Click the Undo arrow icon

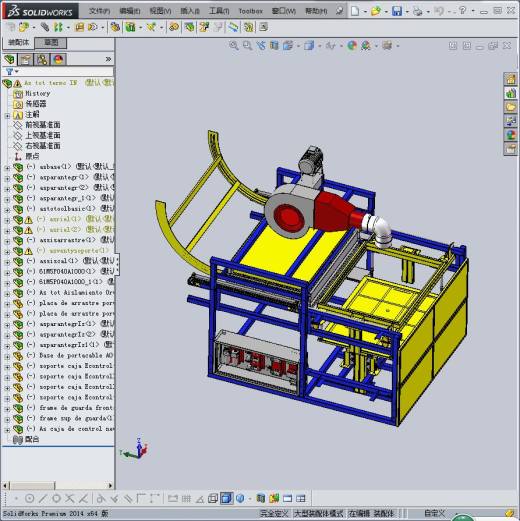pyautogui.click(x=439, y=11)
